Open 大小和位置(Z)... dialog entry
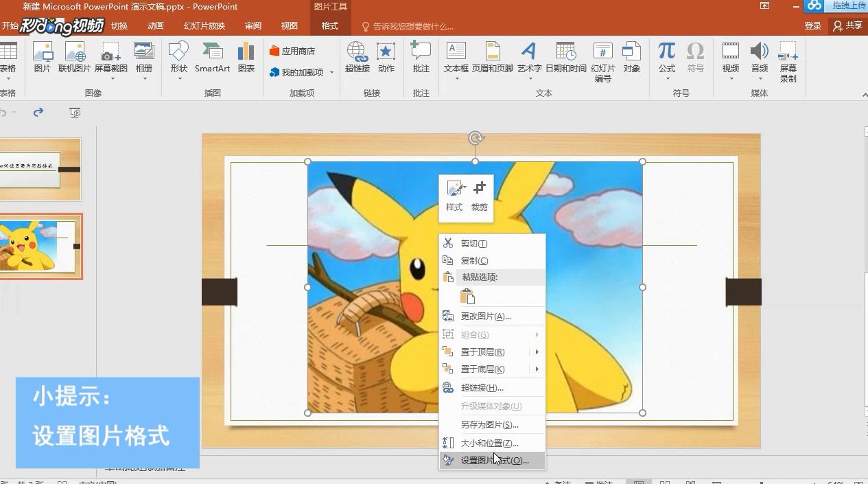868x484 pixels. point(492,443)
